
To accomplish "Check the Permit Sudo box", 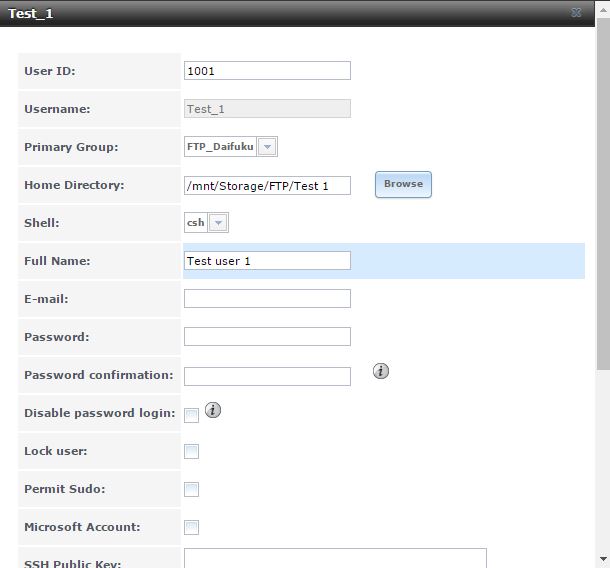I will coord(191,489).
